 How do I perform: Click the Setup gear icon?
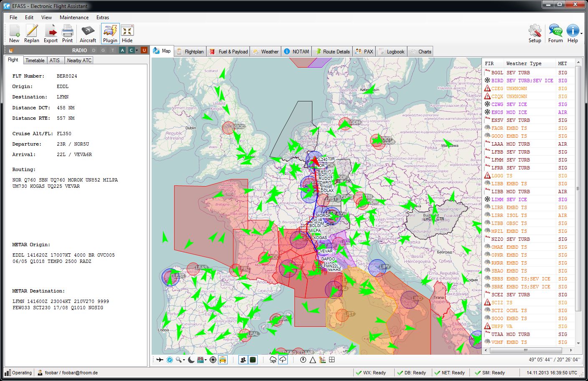click(535, 33)
